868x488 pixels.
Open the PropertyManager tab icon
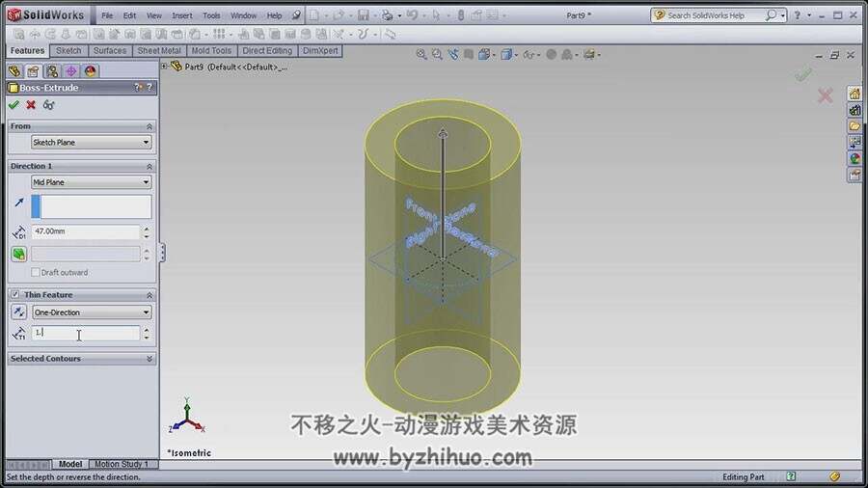33,70
